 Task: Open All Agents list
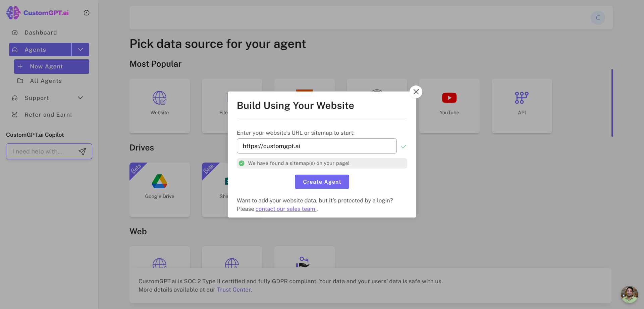coord(51,81)
